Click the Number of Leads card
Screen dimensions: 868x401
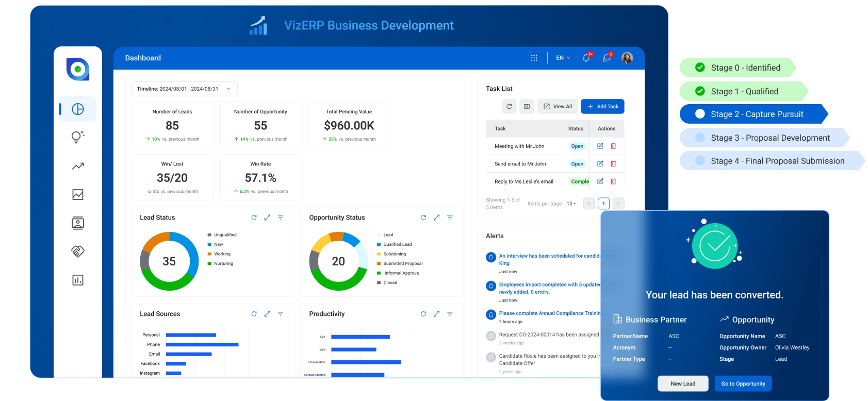[x=172, y=125]
